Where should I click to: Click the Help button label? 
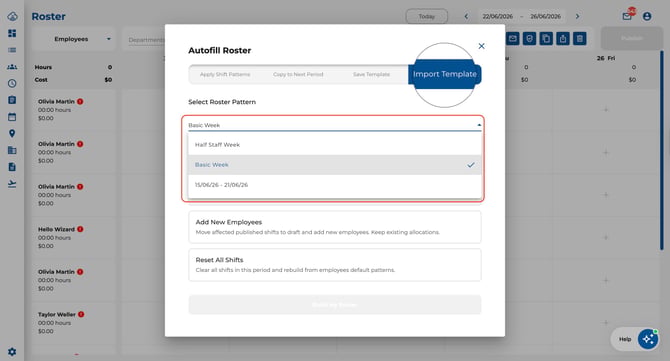pos(625,339)
